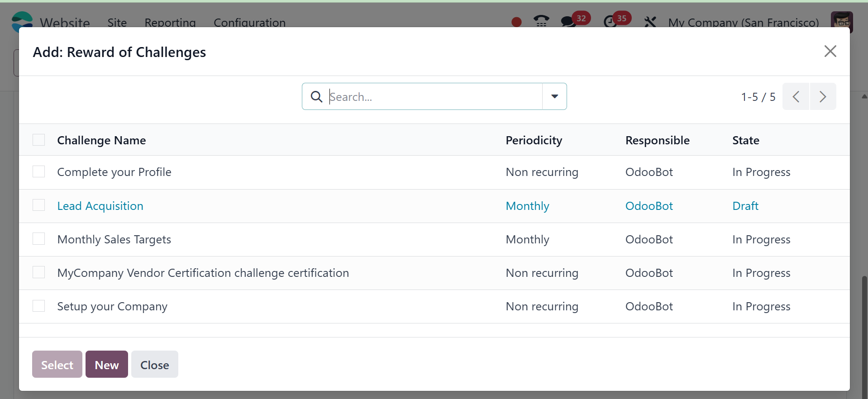Open the Reporting menu
The height and width of the screenshot is (399, 868).
click(x=170, y=22)
